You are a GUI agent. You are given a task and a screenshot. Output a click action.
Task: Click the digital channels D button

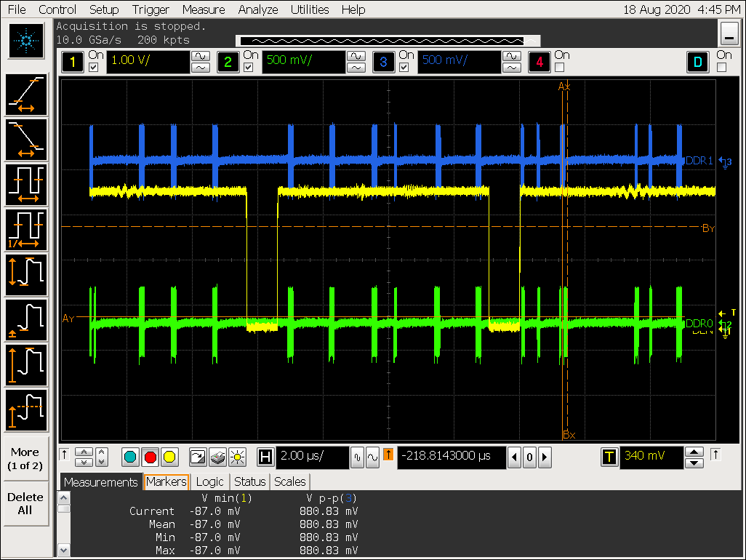[x=698, y=62]
